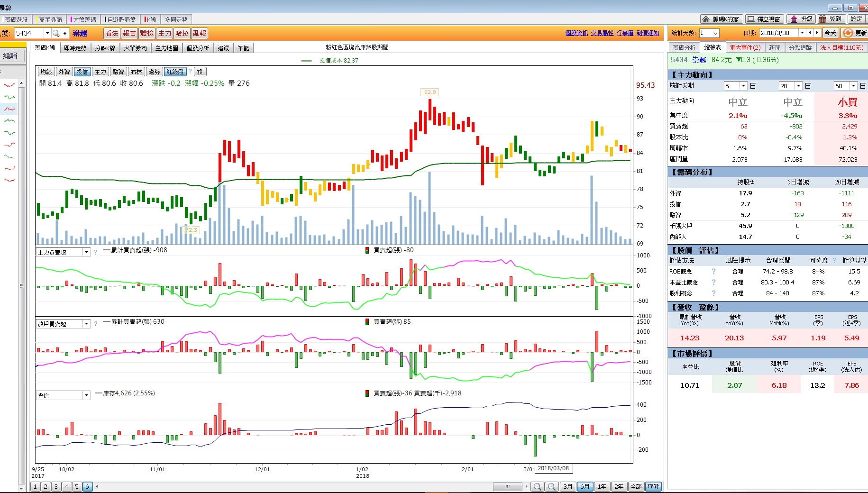This screenshot has height=493, width=868.
Task: Click 個股資訊 link
Action: 576,33
